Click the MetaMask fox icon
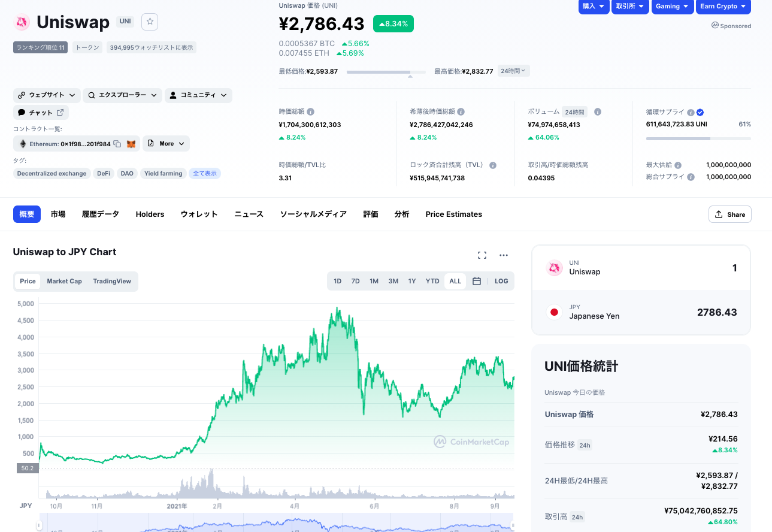Image resolution: width=772 pixels, height=532 pixels. pos(131,144)
